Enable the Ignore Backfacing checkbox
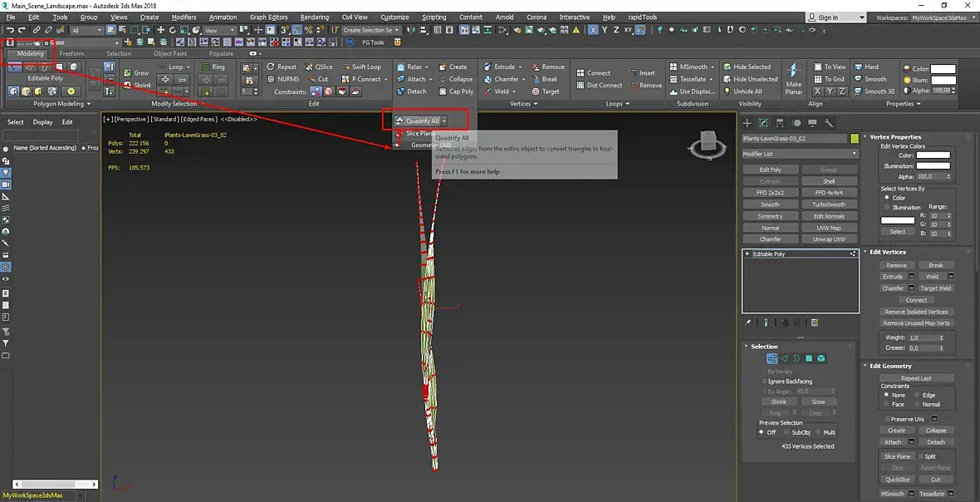 [764, 381]
